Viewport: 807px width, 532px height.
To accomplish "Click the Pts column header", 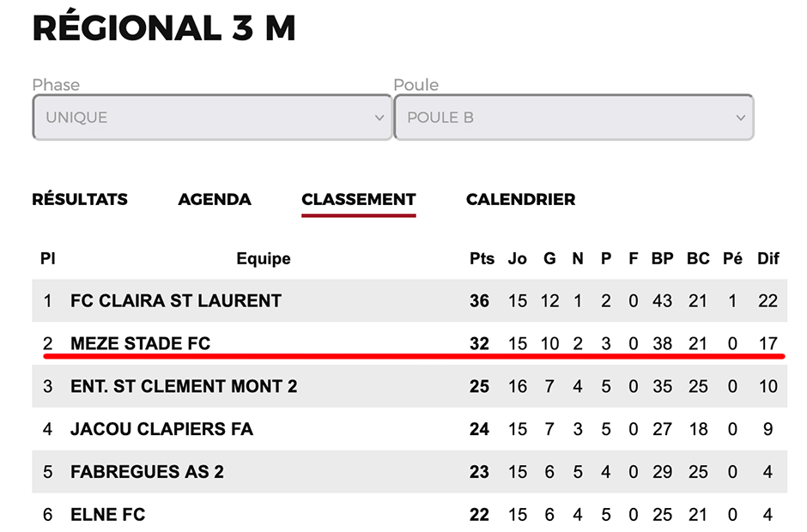I will [479, 258].
